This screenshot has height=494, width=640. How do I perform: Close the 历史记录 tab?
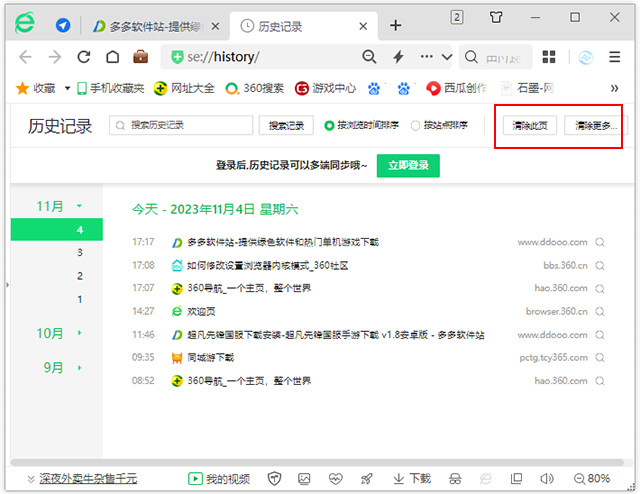pos(363,27)
